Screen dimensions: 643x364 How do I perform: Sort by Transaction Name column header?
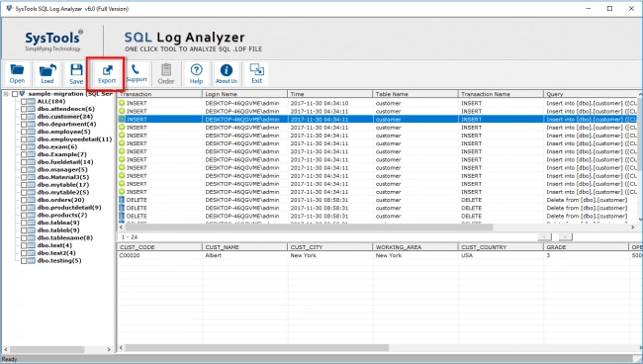[x=501, y=94]
